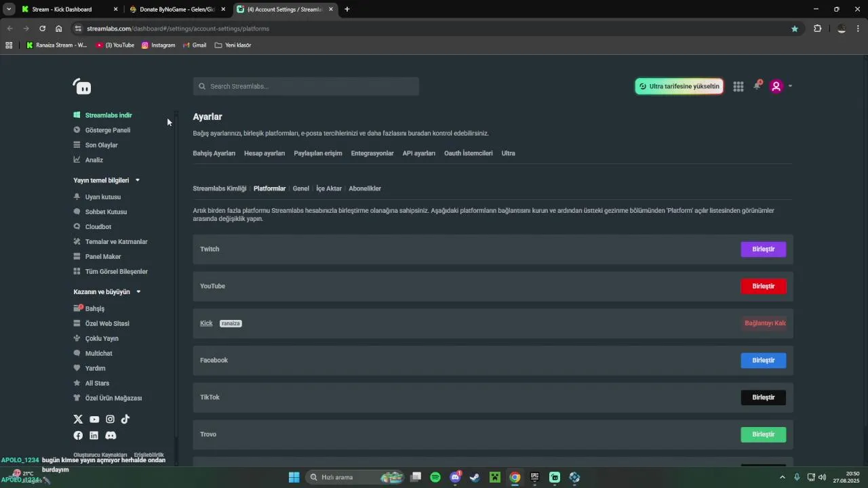Open the Facebook social icon in the sidebar
The width and height of the screenshot is (868, 488).
pyautogui.click(x=78, y=435)
